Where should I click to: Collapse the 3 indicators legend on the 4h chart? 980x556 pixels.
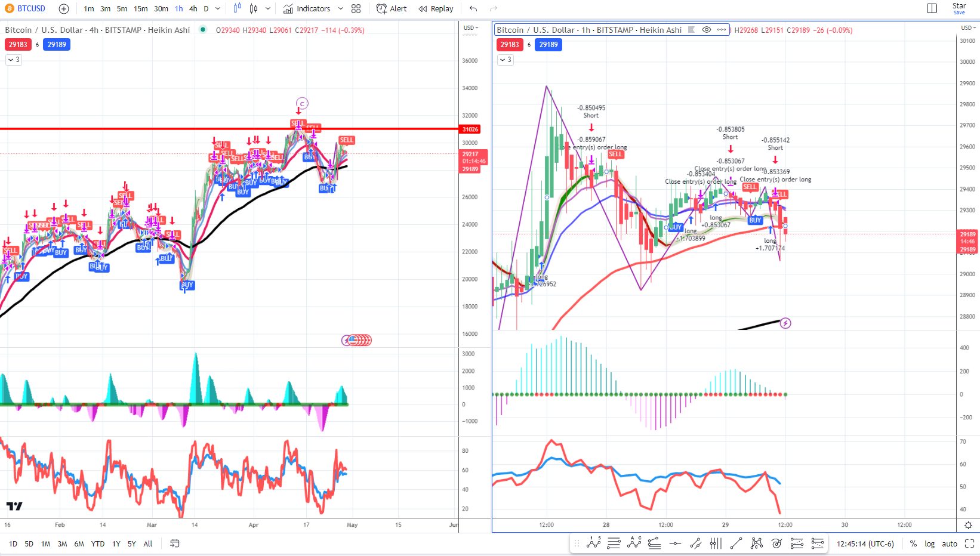click(x=14, y=60)
